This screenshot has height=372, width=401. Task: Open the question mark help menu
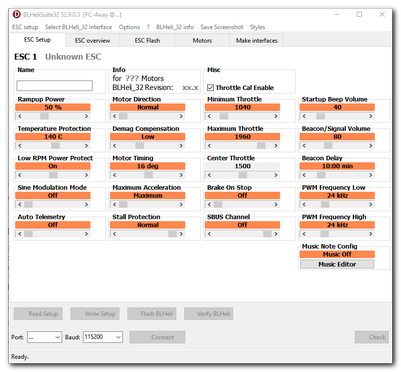[x=148, y=27]
